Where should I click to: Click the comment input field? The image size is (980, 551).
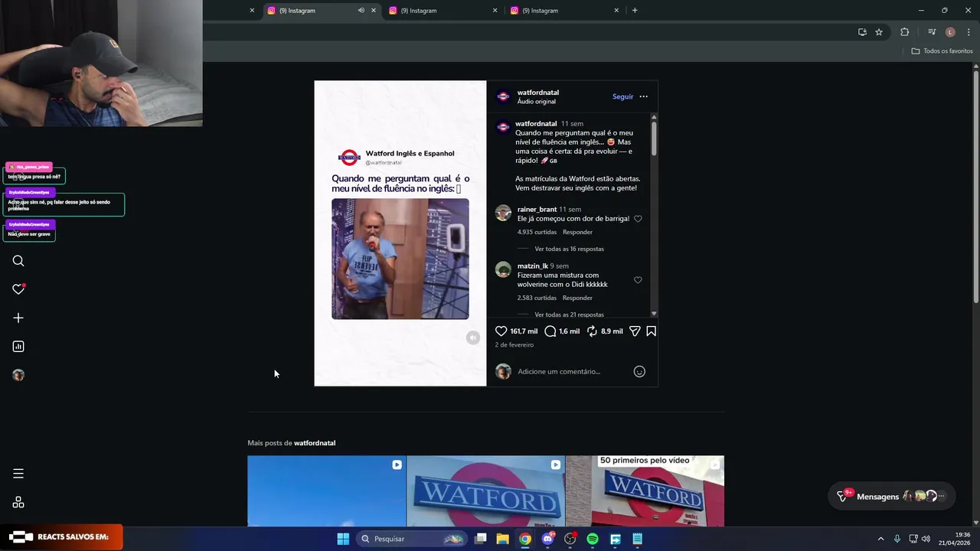pyautogui.click(x=573, y=372)
